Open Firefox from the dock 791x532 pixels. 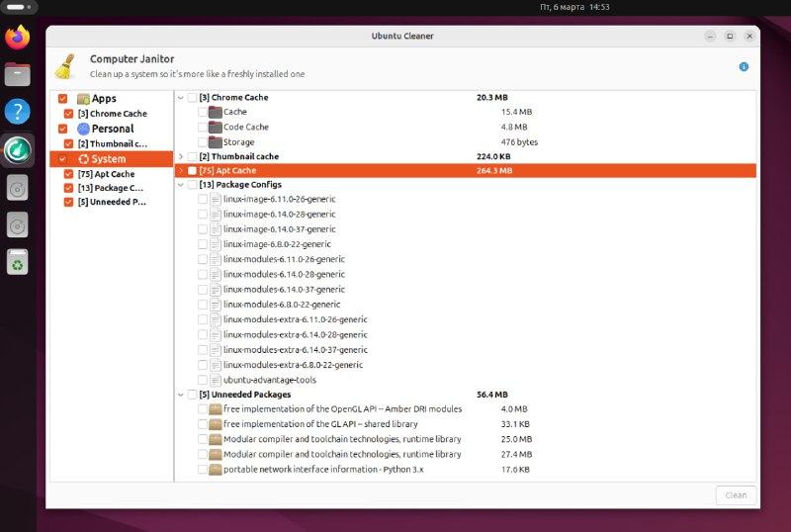pos(17,38)
